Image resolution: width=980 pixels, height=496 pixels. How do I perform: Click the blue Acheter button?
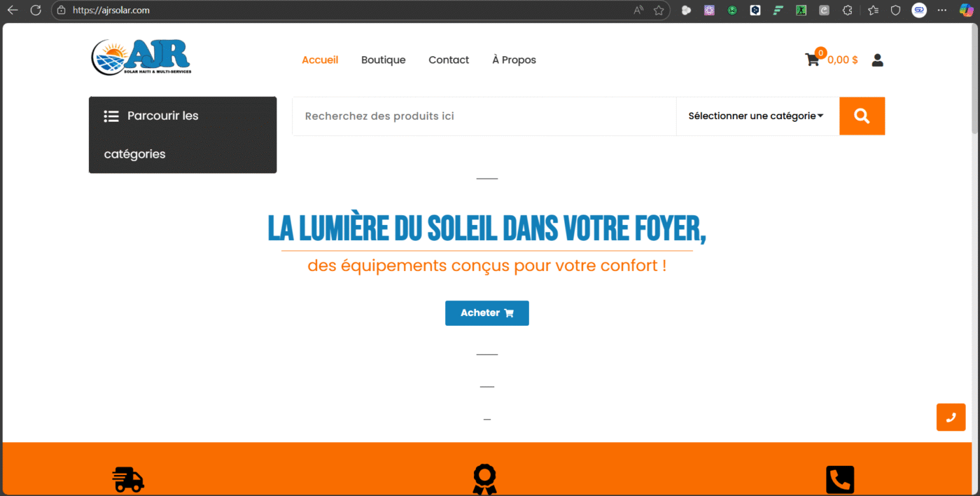point(486,313)
